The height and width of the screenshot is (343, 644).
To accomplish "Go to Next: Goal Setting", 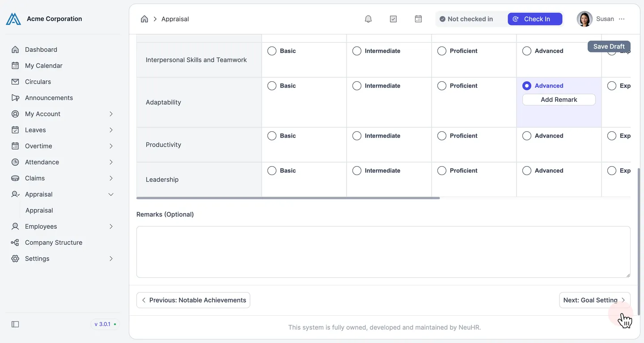I will point(595,300).
